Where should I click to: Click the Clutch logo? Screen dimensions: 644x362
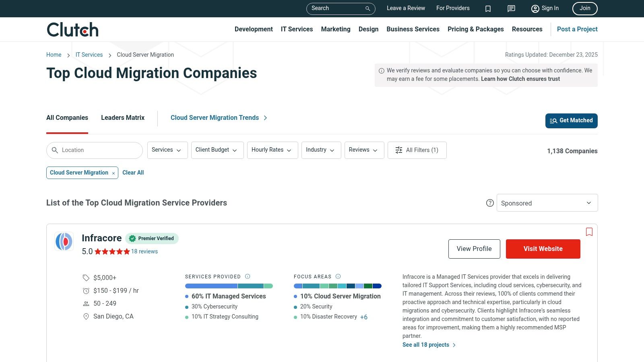click(x=72, y=29)
